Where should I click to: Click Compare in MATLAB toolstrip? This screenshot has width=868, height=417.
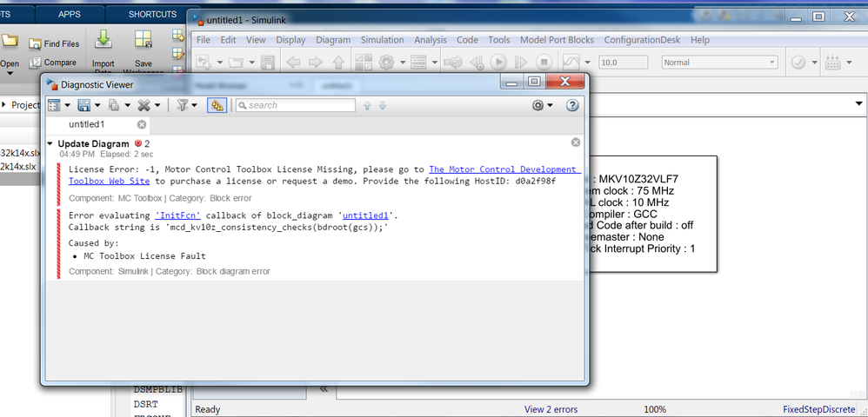tap(53, 63)
